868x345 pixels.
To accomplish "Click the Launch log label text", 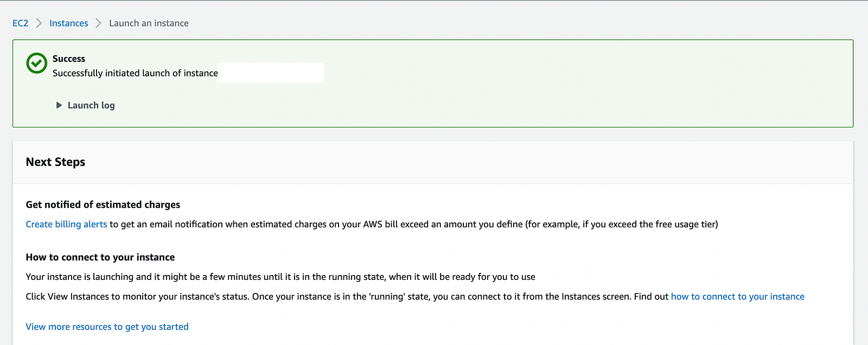I will coord(91,105).
